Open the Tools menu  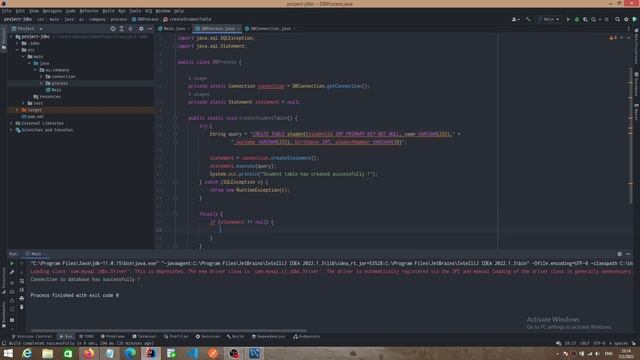[x=135, y=11]
